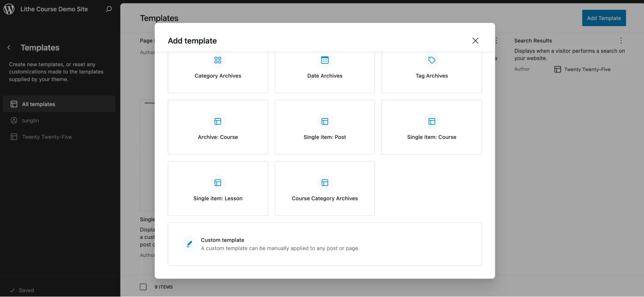Click the Single item: Post template card
644x297 pixels.
(x=325, y=127)
